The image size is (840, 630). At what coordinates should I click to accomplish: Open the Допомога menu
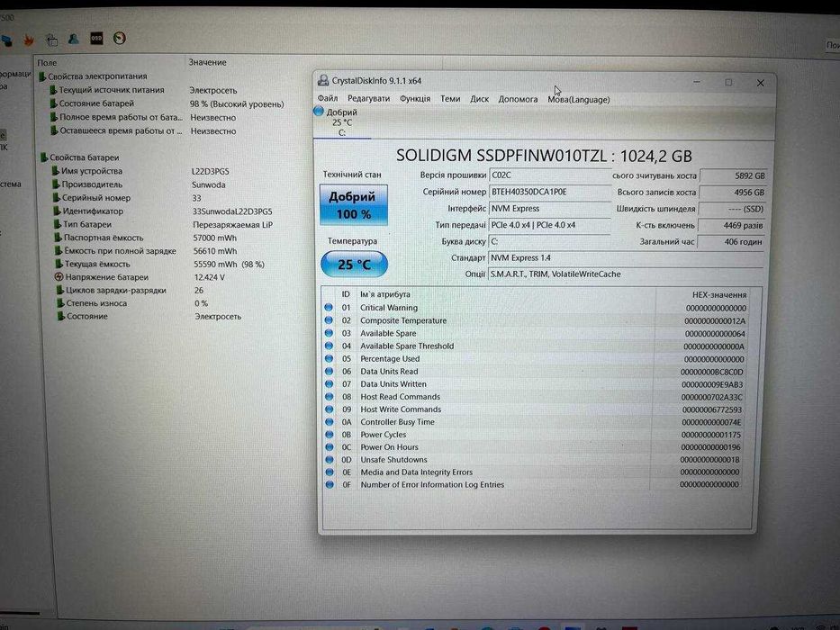[x=518, y=99]
